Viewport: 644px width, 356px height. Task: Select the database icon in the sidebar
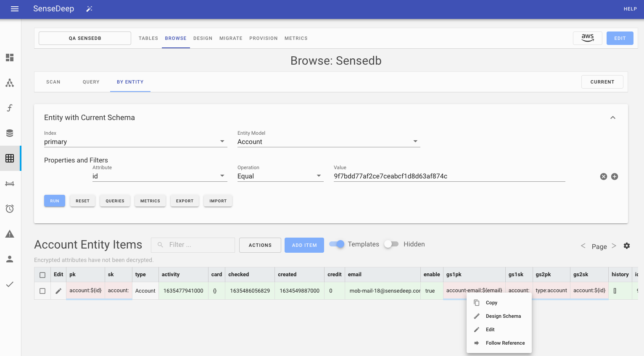(10, 133)
